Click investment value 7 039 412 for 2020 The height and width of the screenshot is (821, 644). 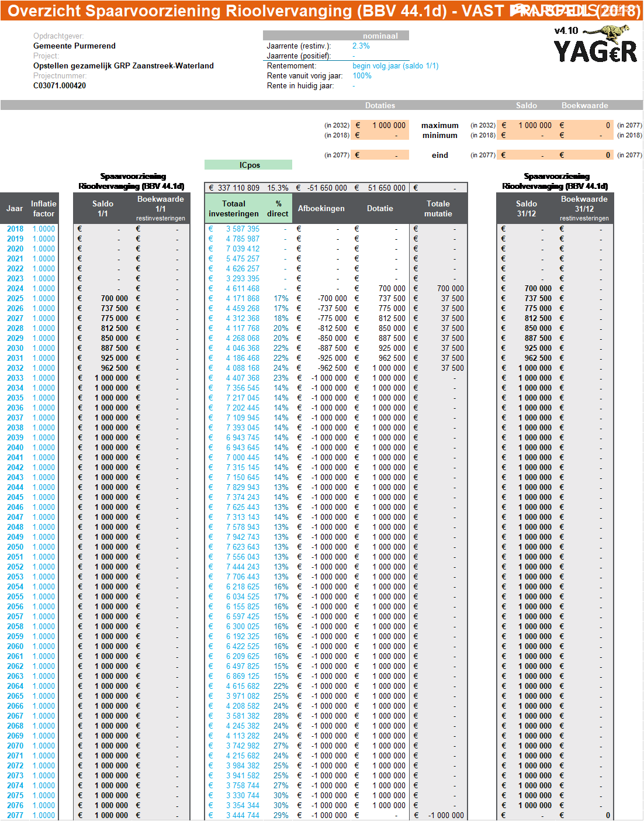pos(243,249)
